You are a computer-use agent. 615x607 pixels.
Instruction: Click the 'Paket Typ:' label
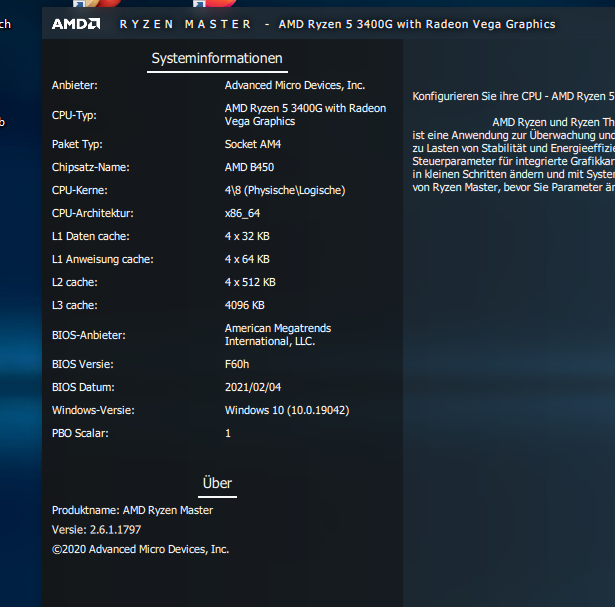coord(77,144)
